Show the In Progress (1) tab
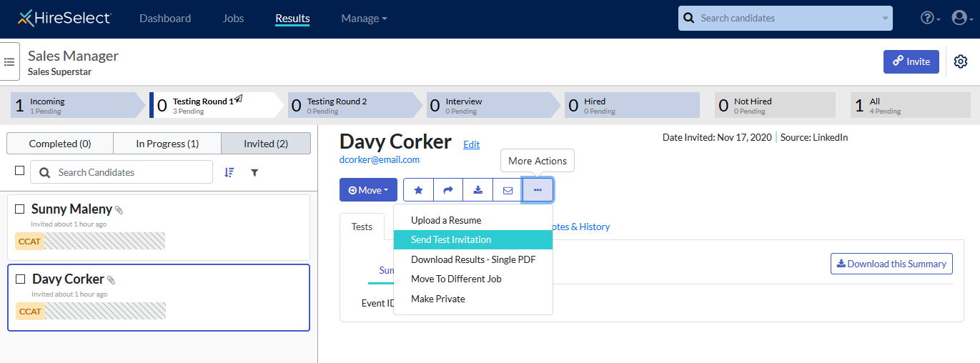 coord(167,144)
